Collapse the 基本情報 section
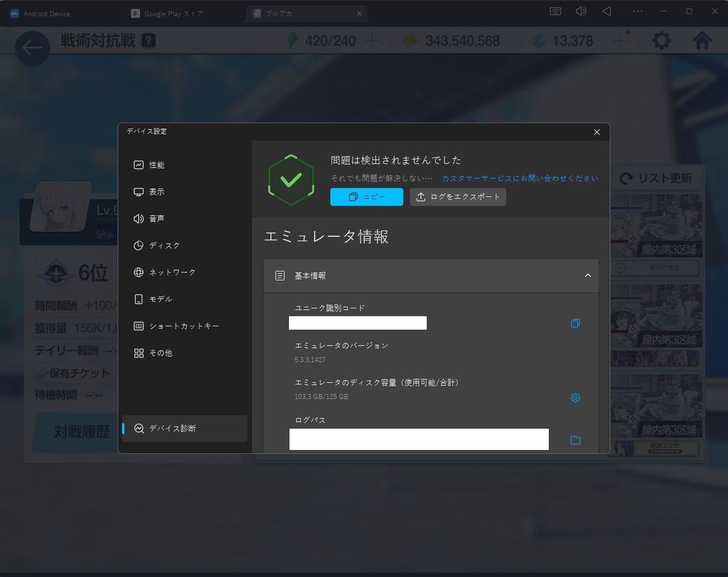The image size is (728, 577). pyautogui.click(x=587, y=275)
